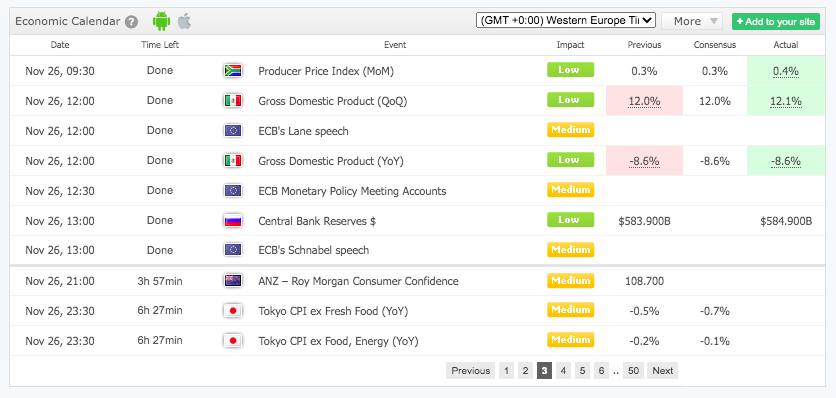Jump to page 1
The height and width of the screenshot is (398, 836).
506,370
